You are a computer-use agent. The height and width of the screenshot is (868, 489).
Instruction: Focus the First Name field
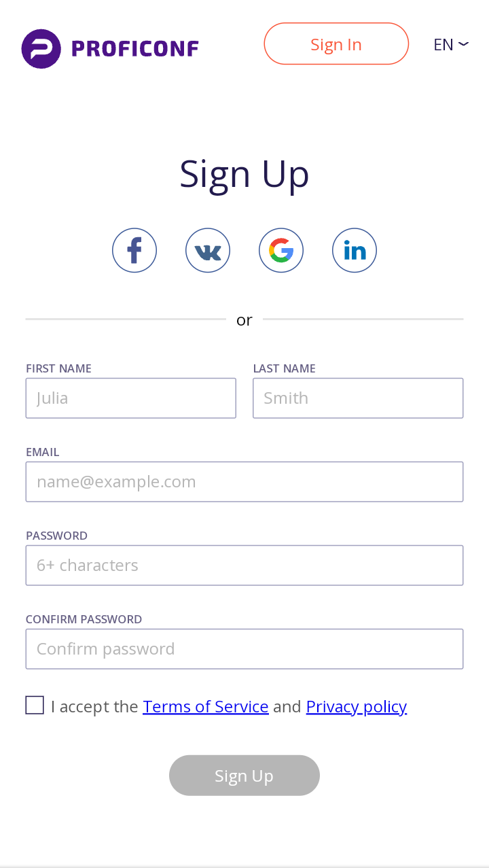pyautogui.click(x=131, y=398)
